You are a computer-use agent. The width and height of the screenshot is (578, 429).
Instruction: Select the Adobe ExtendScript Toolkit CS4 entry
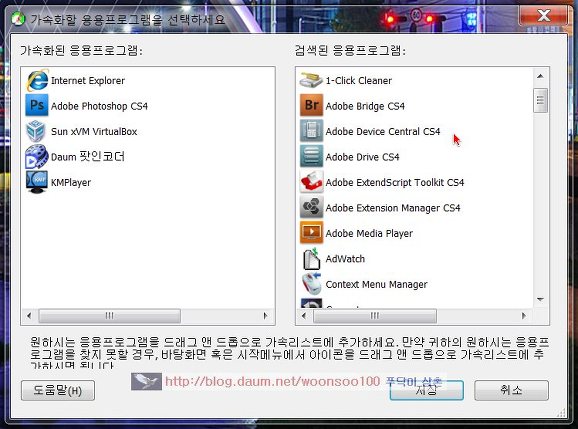click(x=382, y=182)
